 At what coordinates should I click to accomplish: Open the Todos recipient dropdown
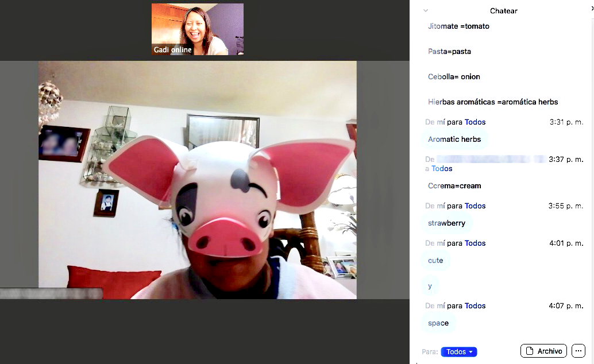[459, 351]
